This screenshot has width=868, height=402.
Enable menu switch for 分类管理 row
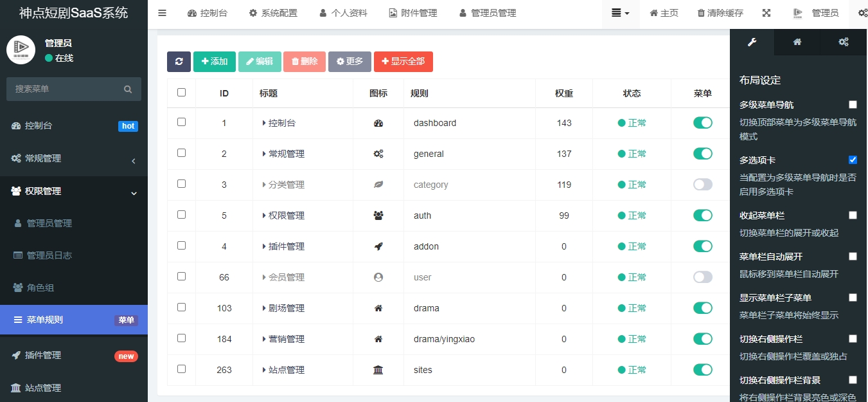pos(703,185)
